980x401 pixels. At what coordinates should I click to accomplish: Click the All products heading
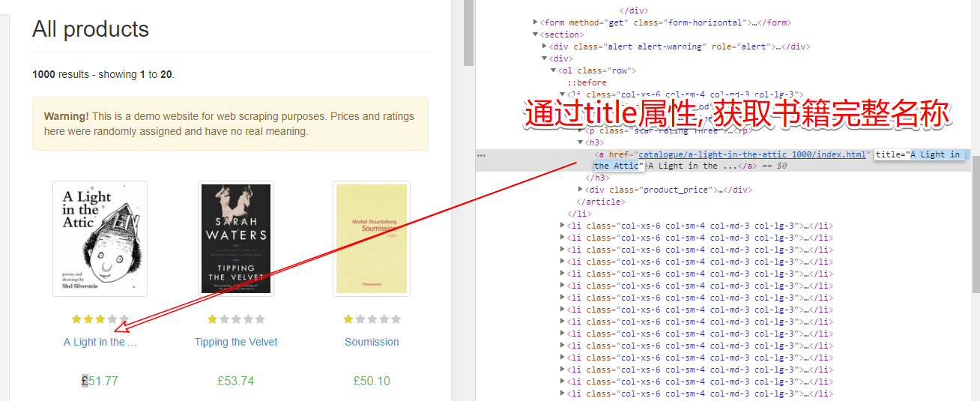tap(91, 29)
